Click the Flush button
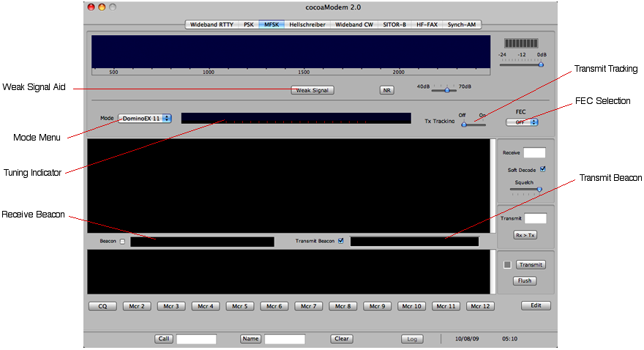 click(x=525, y=281)
